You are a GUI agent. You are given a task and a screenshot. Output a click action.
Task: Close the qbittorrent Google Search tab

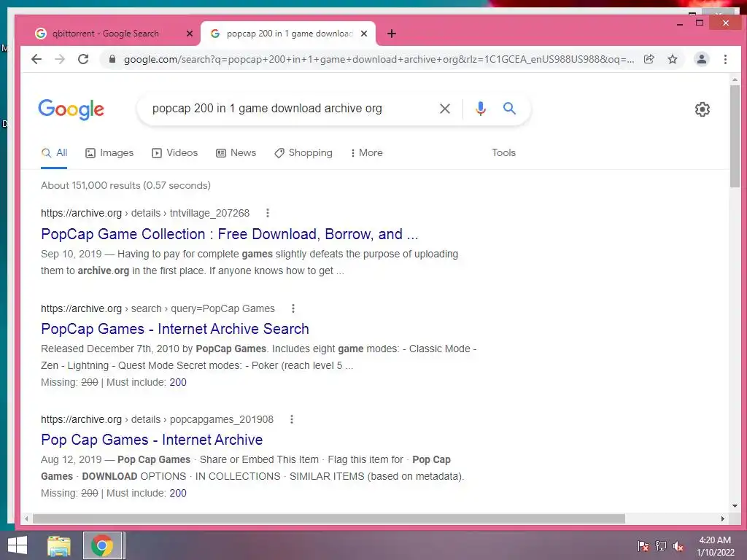click(x=189, y=34)
